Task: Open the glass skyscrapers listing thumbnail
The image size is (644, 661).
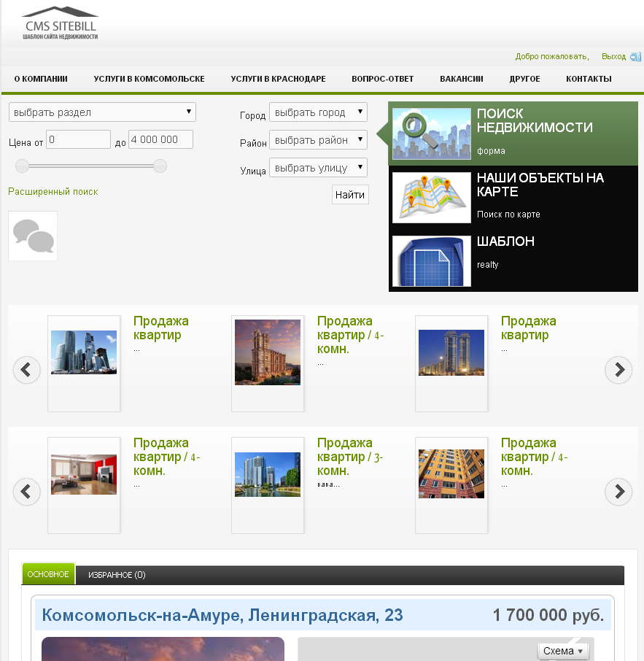Action: click(x=84, y=352)
